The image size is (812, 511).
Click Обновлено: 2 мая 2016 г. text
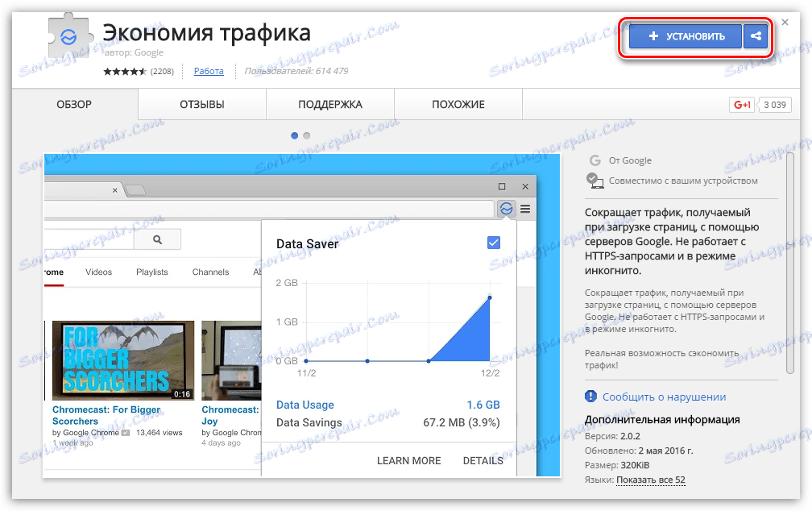639,451
